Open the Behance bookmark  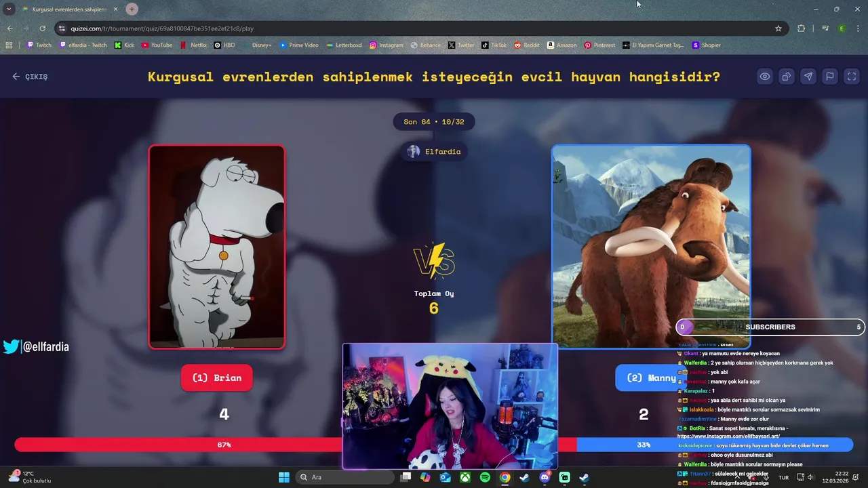[425, 45]
